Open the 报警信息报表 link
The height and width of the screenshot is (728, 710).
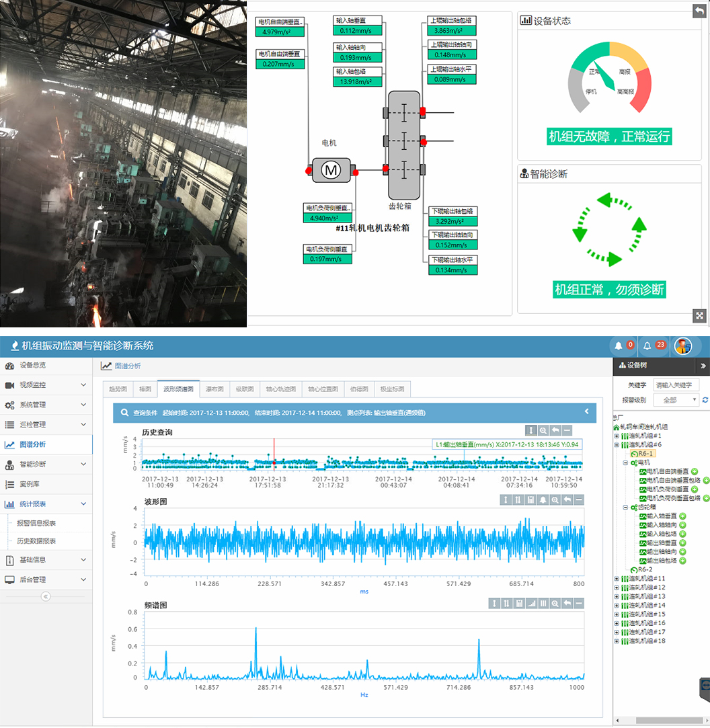[x=36, y=523]
